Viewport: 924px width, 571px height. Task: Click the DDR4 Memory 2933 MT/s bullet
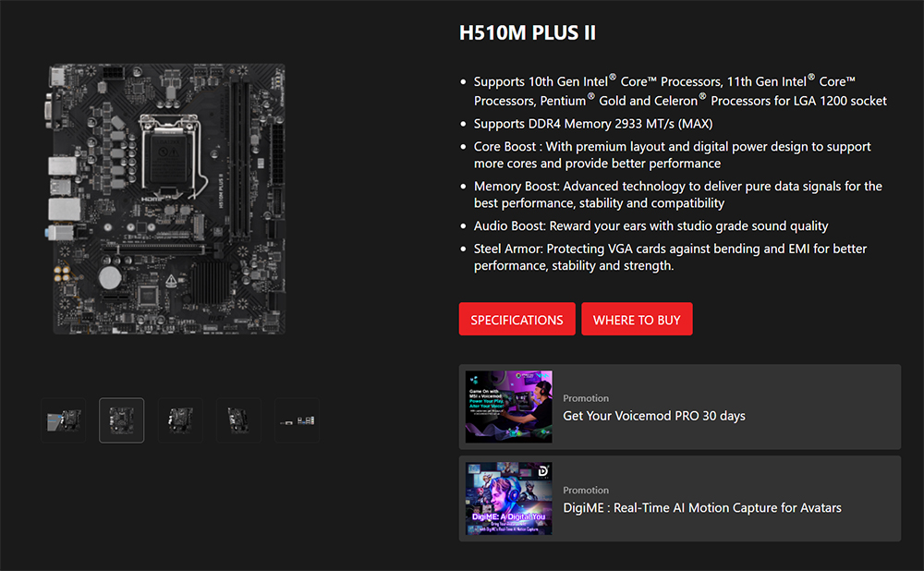pyautogui.click(x=593, y=124)
